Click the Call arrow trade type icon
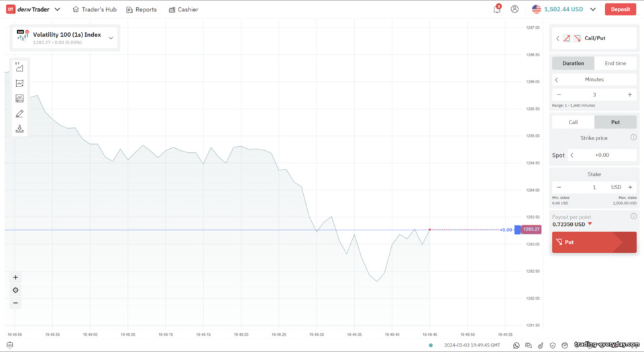This screenshot has height=352, width=644. coord(566,38)
